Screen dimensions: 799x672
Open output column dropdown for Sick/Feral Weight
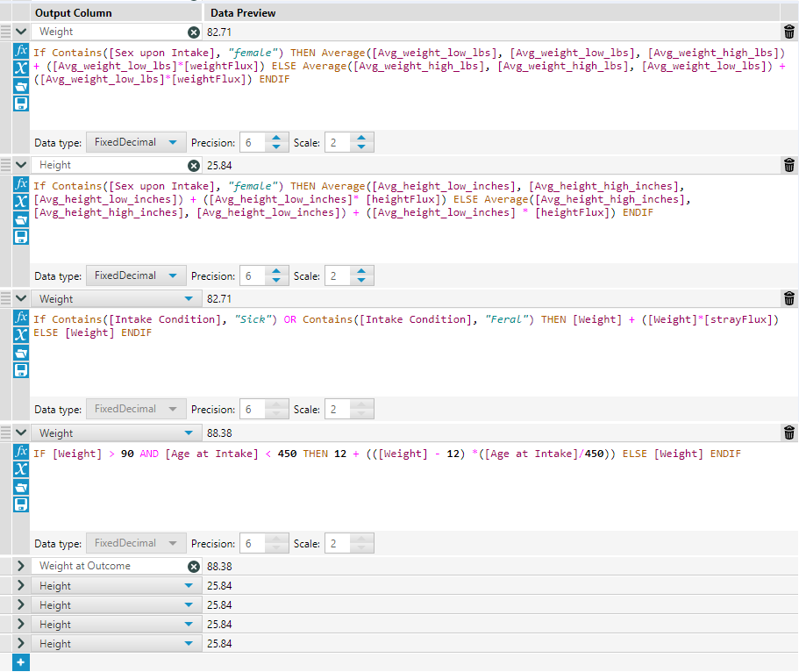click(x=189, y=299)
